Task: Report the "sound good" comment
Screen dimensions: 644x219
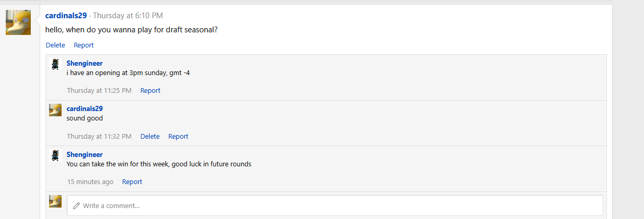Action: point(178,137)
